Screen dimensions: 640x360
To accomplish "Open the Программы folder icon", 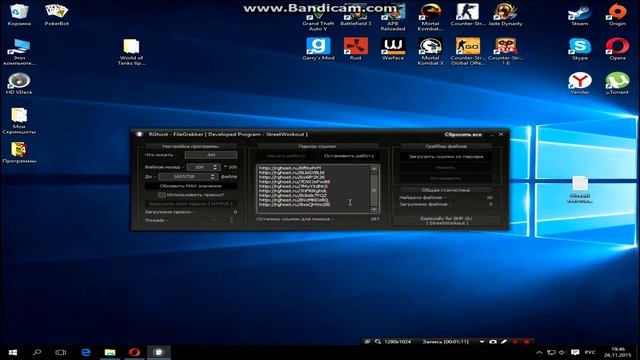I will [19, 153].
